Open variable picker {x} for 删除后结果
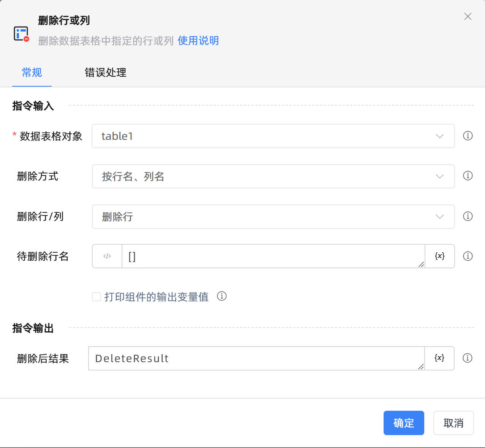Screen dimensions: 485x448 coord(439,358)
